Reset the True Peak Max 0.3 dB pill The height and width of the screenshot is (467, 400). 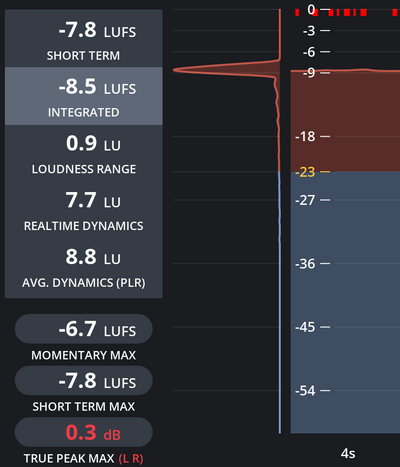point(84,432)
